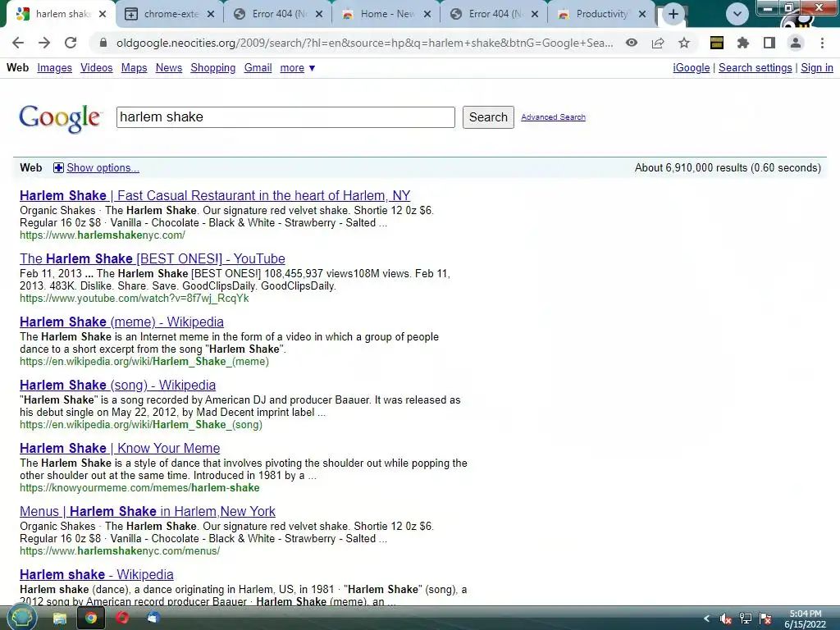Open Search settings link
Screen dimensions: 840x630
755,68
